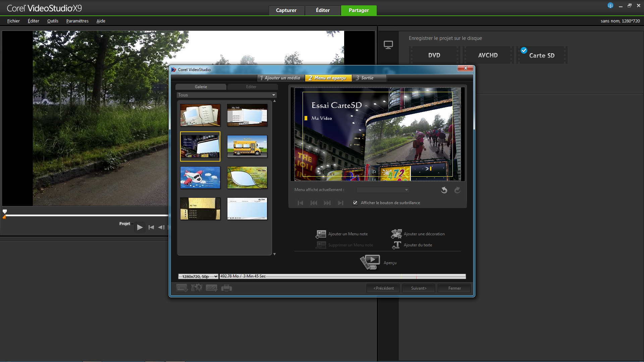Click the Ajouter du texte T icon
644x362 pixels.
coord(396,245)
